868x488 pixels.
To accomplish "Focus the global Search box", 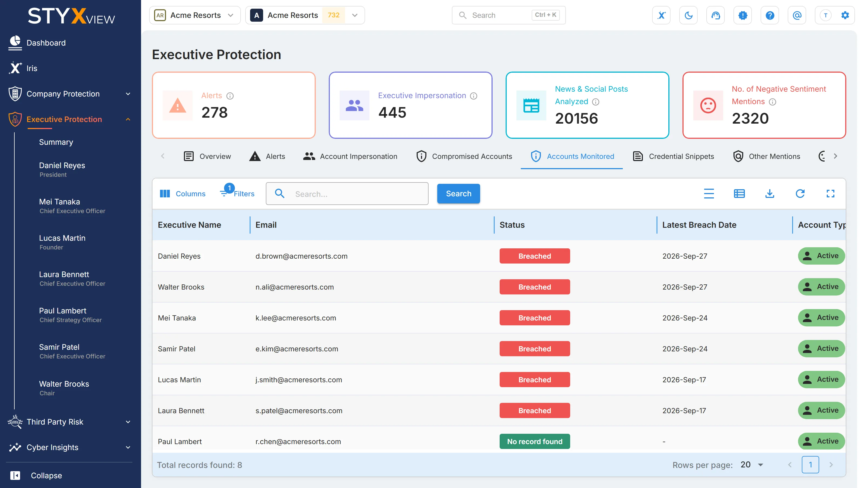I will pyautogui.click(x=509, y=15).
